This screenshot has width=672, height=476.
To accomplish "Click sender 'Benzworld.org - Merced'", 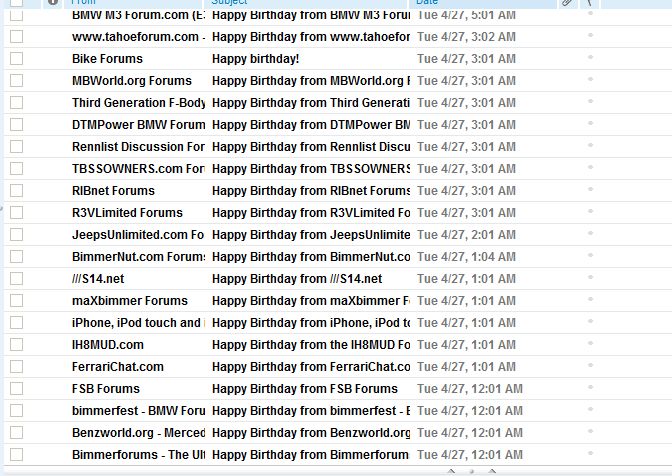I will 138,433.
